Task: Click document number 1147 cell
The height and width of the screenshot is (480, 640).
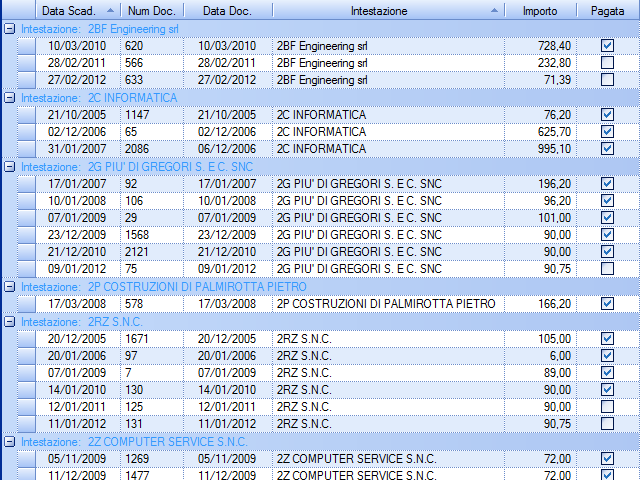Action: click(x=152, y=115)
